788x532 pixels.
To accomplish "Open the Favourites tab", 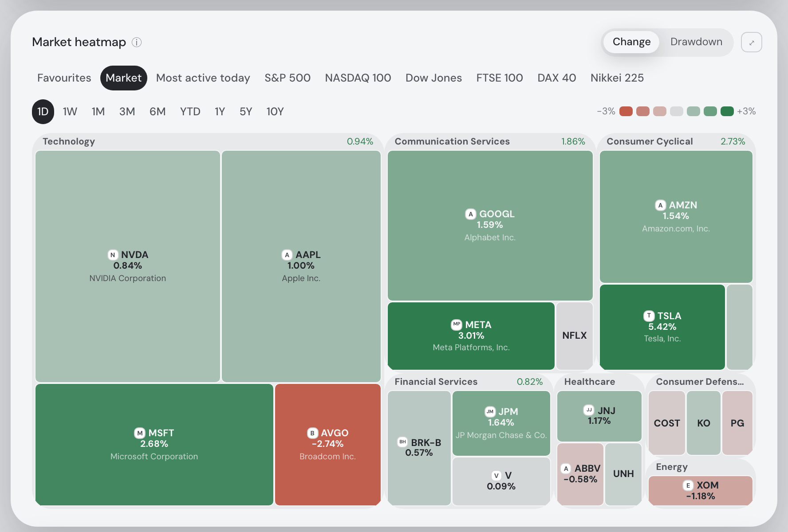I will (64, 78).
